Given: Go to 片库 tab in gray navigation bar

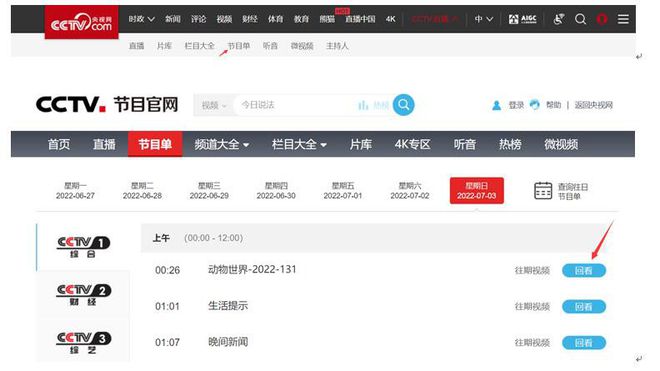Looking at the screenshot, I should coord(361,144).
